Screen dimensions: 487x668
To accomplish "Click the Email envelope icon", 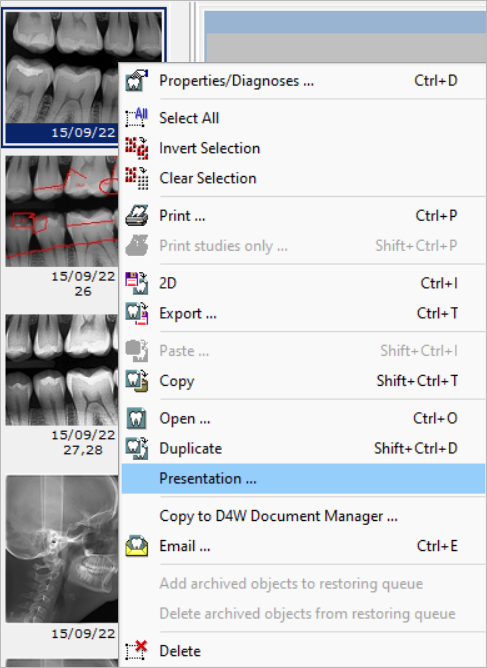I will pos(137,546).
